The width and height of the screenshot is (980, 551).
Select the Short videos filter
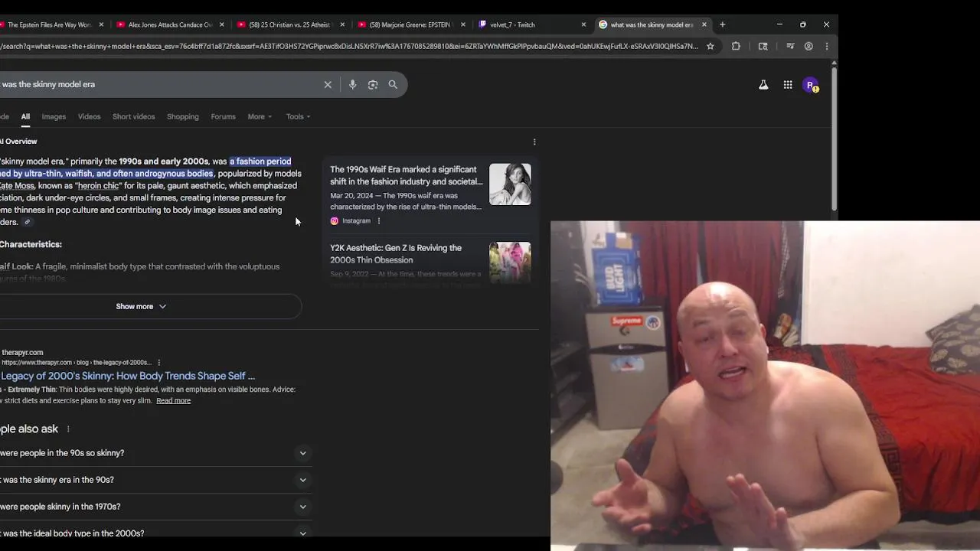[133, 117]
